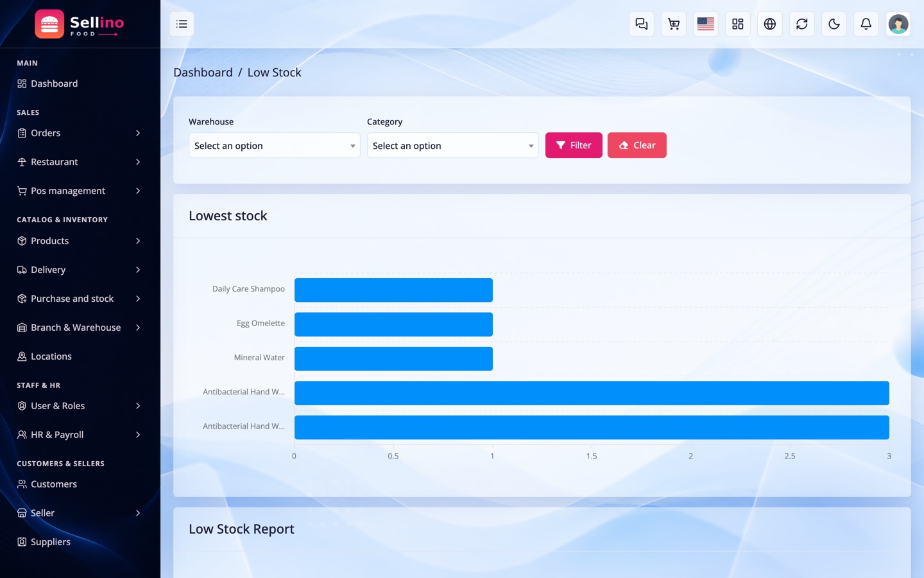Click the refresh arrows icon
The height and width of the screenshot is (578, 924).
pos(802,24)
